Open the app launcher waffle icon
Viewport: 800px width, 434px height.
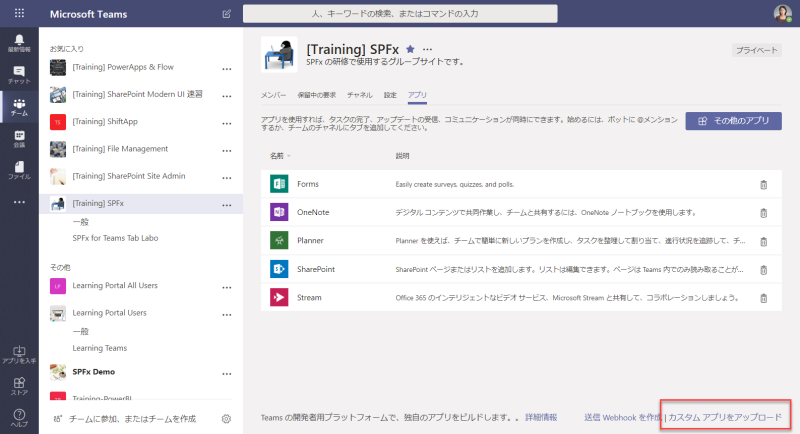tap(19, 13)
